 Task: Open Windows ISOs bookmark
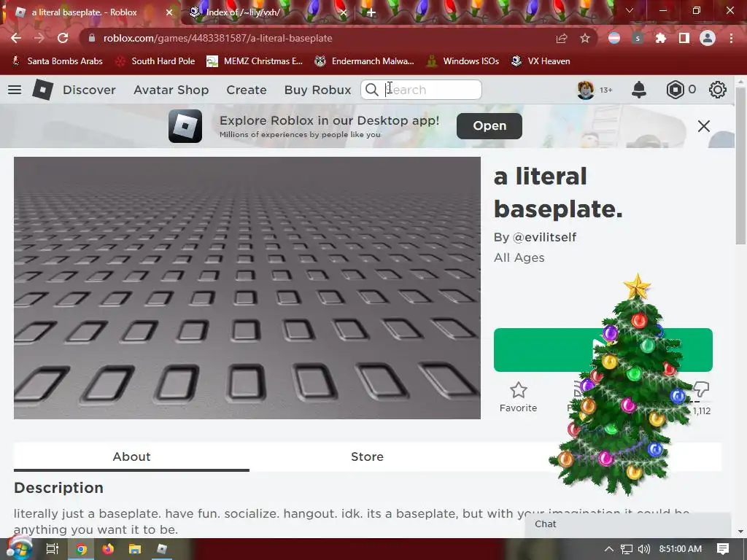pyautogui.click(x=463, y=61)
